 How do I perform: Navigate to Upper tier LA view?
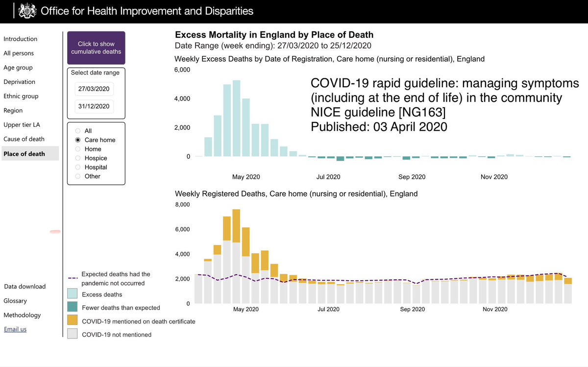click(22, 125)
